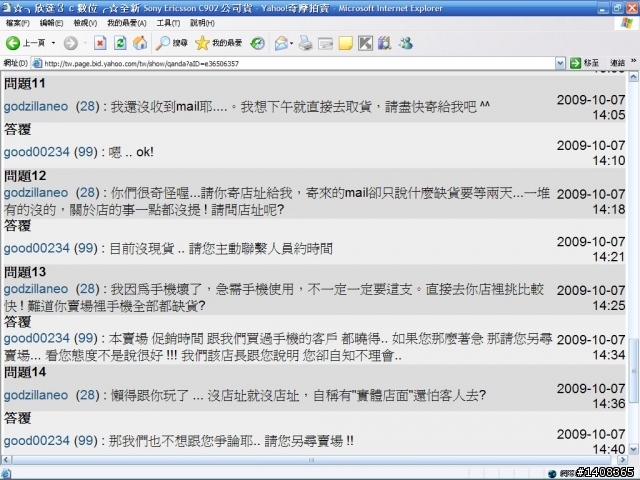Open the yellow Discuss note icon

[x=345, y=43]
